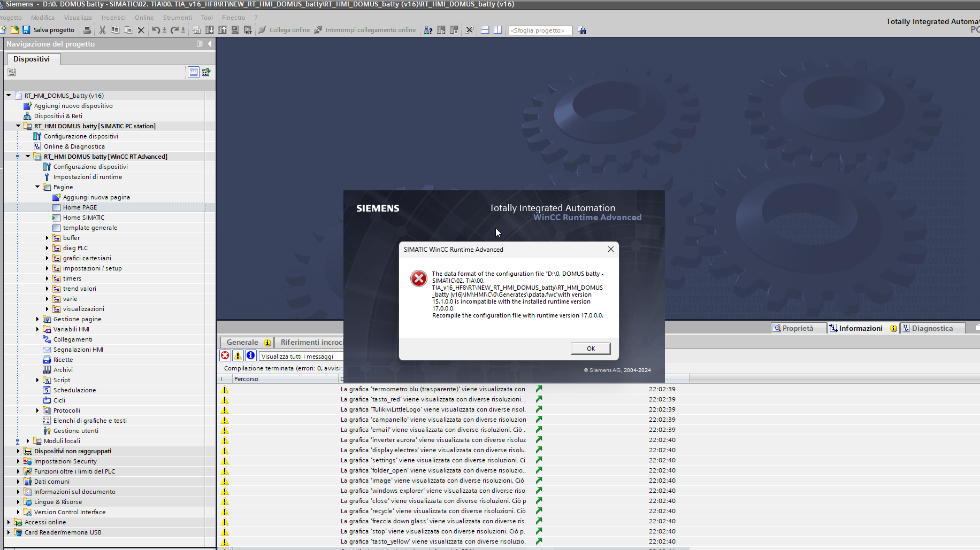Select Ricette in the project tree
This screenshot has width=980, height=550.
coord(63,360)
